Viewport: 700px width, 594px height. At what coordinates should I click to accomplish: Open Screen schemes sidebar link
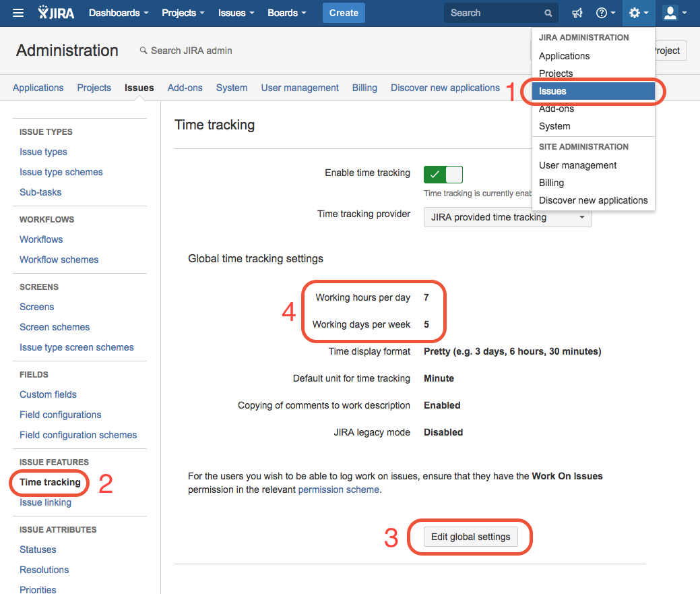55,328
